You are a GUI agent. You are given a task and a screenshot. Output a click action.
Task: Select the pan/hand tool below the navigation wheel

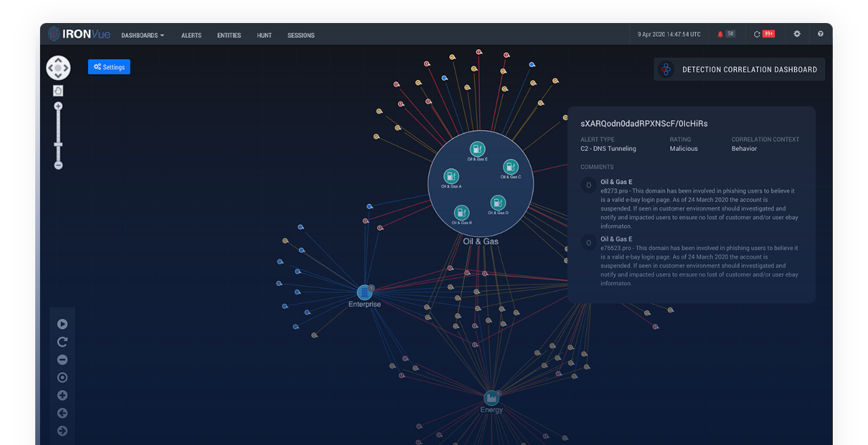pyautogui.click(x=58, y=90)
